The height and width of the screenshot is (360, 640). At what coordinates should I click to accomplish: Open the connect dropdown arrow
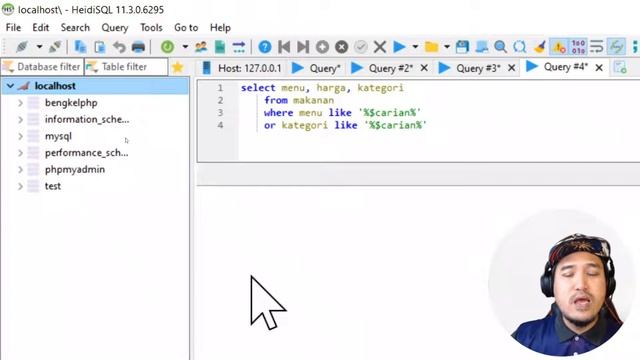click(39, 47)
